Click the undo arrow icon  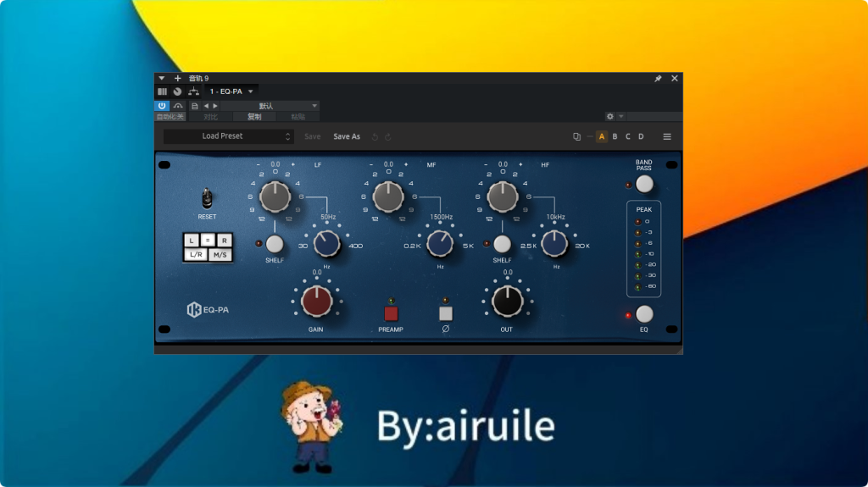375,136
